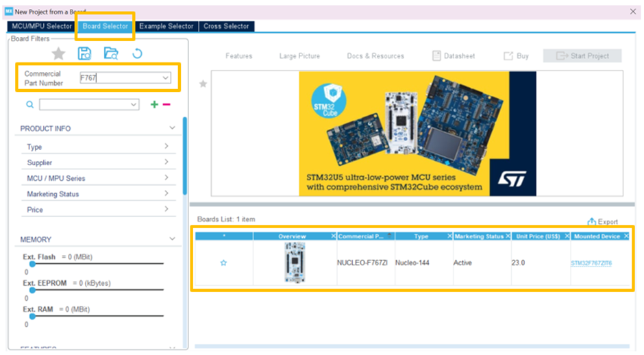This screenshot has height=355, width=644.
Task: Toggle favorite star for NUCLEO-F767ZI row
Action: 223,263
